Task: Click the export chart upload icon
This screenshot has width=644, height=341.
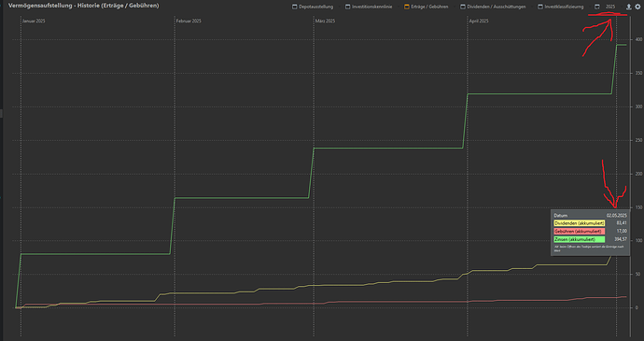Action: (x=628, y=7)
